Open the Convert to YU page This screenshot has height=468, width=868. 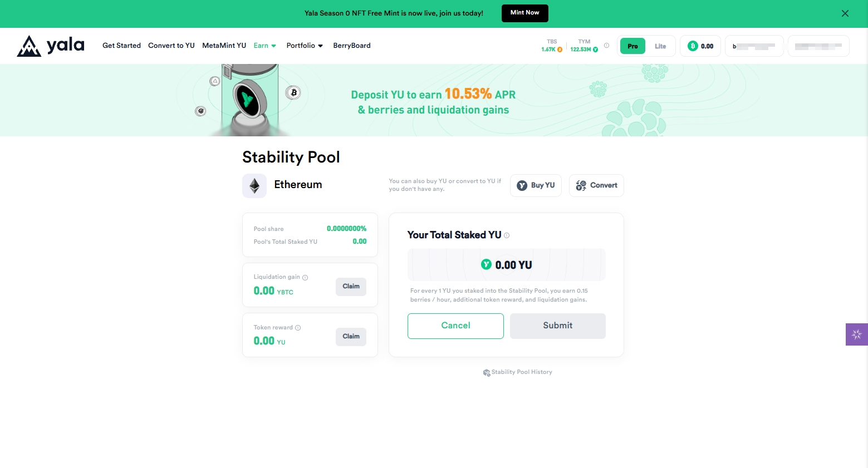[x=171, y=46]
